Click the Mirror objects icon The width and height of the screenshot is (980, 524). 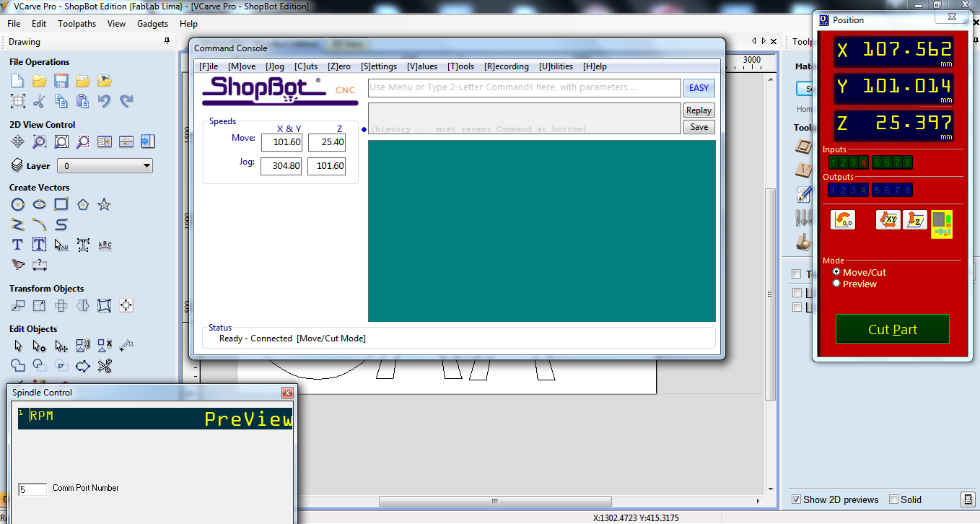pos(83,306)
